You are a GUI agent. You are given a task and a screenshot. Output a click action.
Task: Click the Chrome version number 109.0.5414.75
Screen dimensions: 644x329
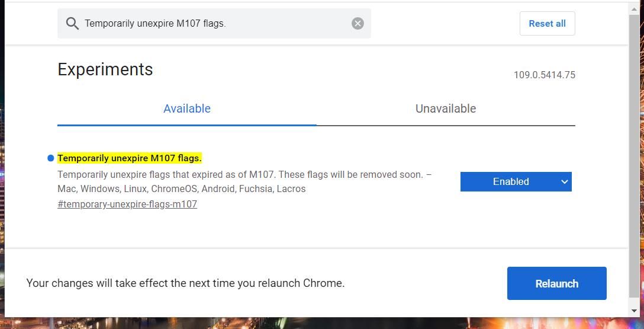pos(544,75)
